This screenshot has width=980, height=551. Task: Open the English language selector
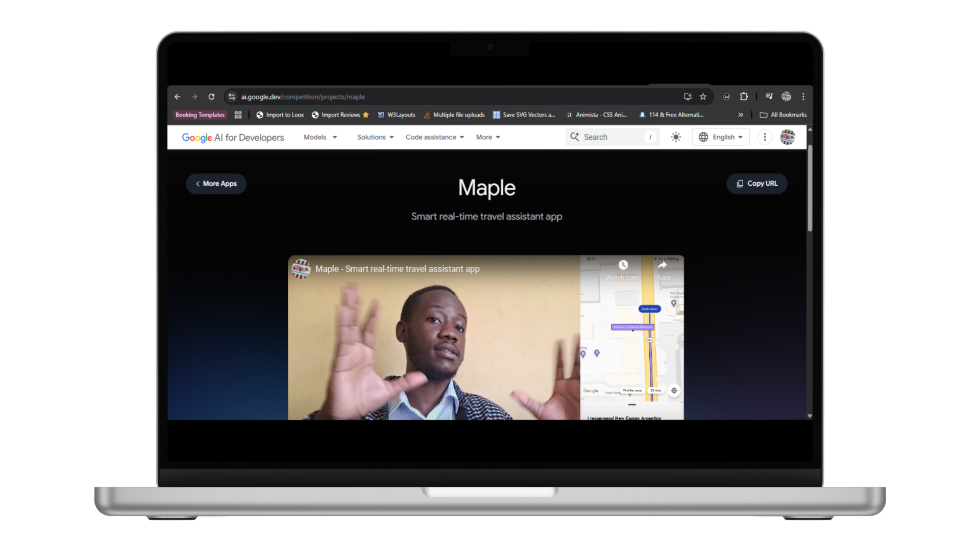tap(721, 137)
